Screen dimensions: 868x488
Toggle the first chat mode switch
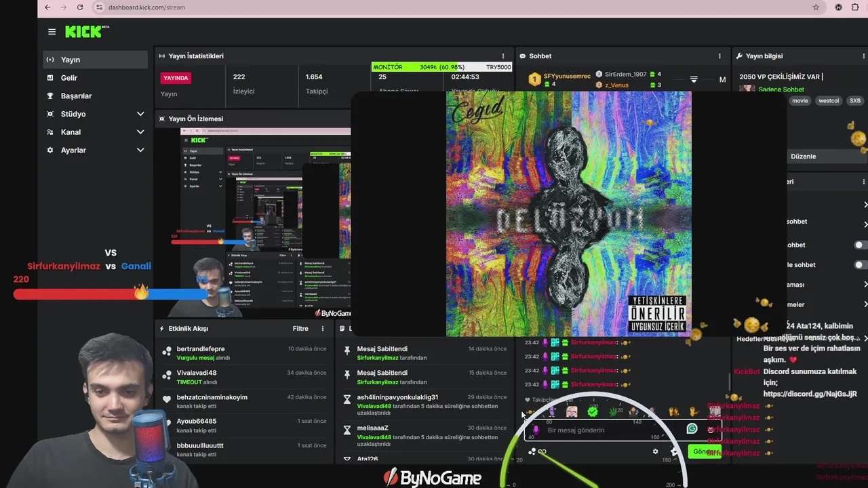[860, 245]
